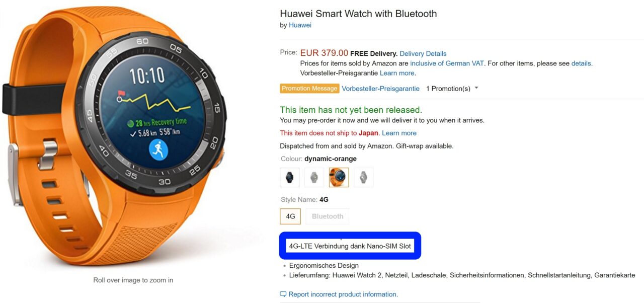Image resolution: width=644 pixels, height=303 pixels.
Task: Open Vorbesteller-Preisgarantie promotion link
Action: point(381,89)
